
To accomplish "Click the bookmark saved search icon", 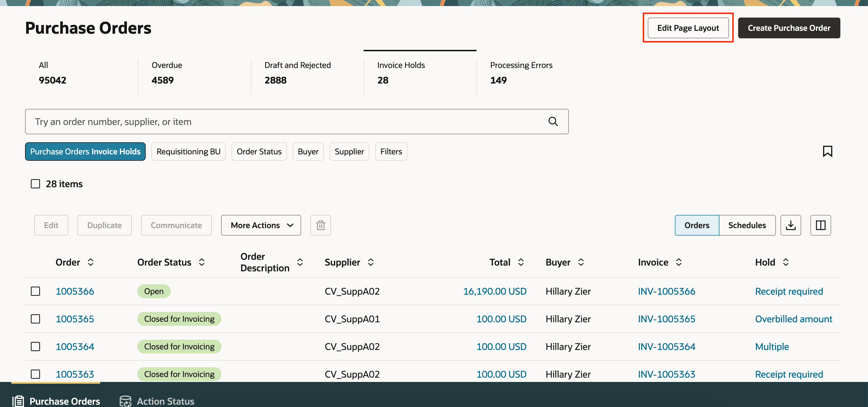I will (x=827, y=152).
